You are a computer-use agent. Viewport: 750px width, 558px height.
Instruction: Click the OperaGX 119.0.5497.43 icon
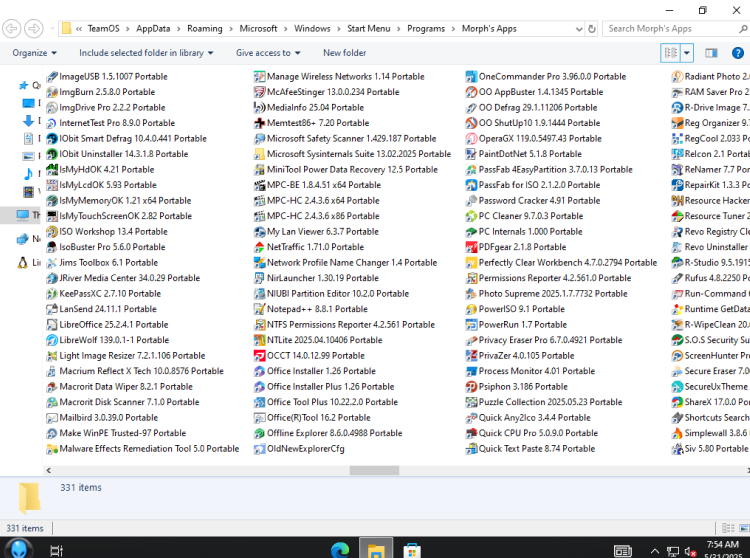coord(471,139)
